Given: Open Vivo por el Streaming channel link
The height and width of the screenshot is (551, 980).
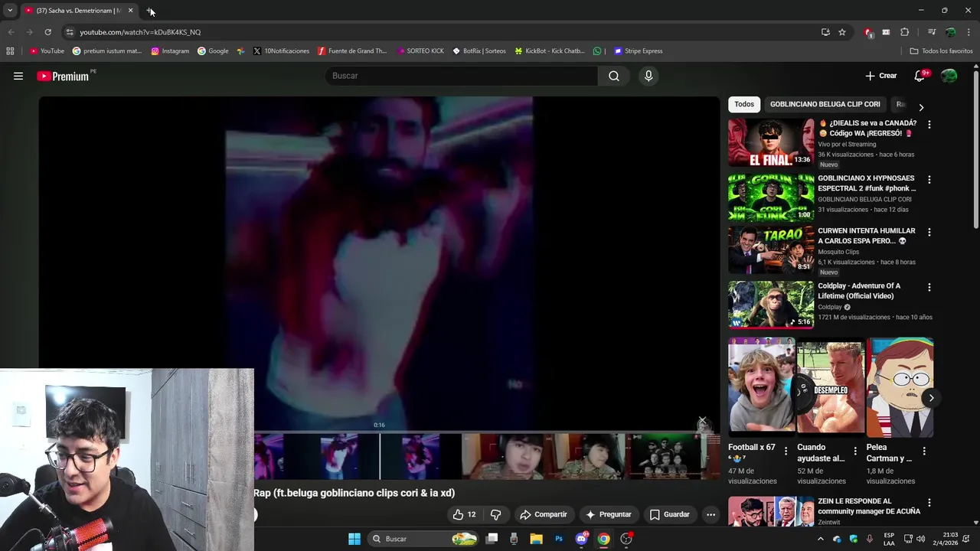Looking at the screenshot, I should (847, 144).
